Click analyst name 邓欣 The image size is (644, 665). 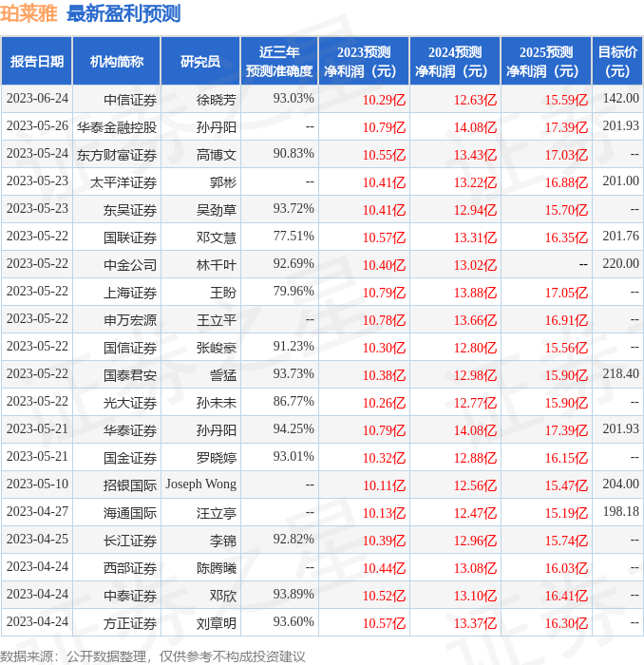(223, 596)
